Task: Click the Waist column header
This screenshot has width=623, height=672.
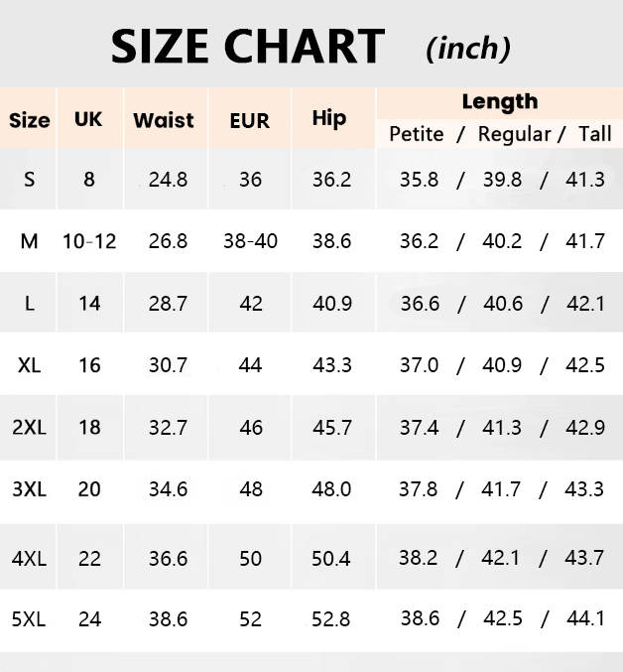Action: tap(164, 120)
